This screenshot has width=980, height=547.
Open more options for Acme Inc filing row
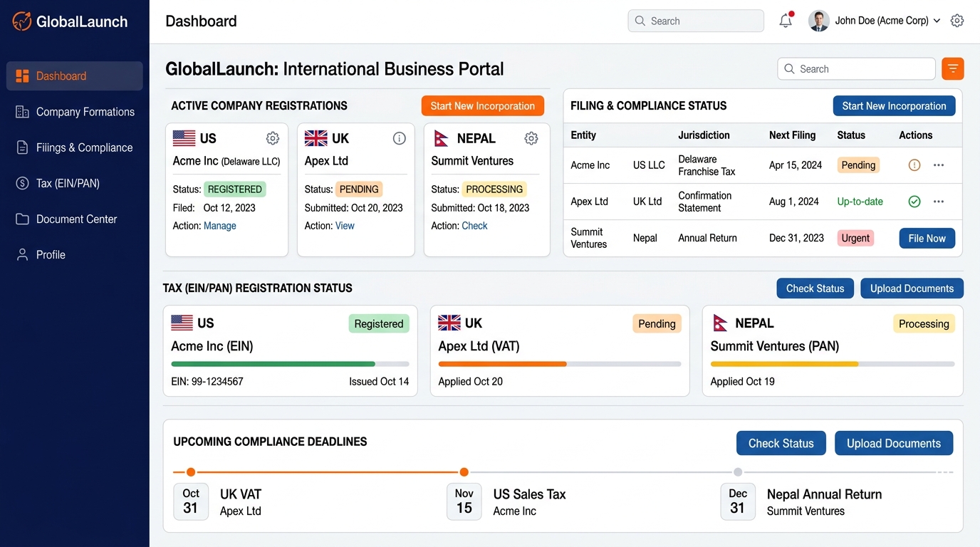[939, 165]
